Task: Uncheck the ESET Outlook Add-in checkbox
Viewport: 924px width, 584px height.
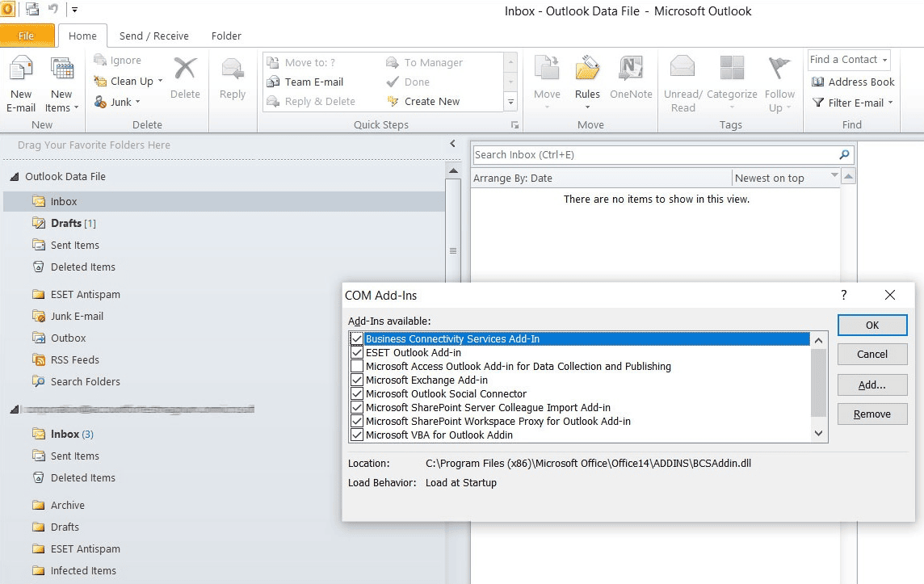Action: point(357,353)
